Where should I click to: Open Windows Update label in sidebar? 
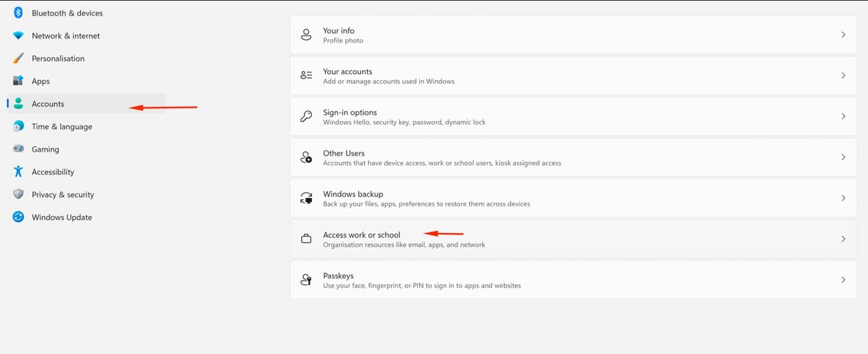[62, 218]
